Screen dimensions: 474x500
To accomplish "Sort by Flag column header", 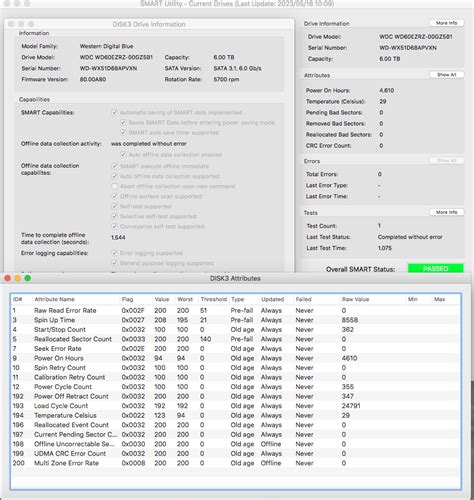I will pyautogui.click(x=136, y=299).
